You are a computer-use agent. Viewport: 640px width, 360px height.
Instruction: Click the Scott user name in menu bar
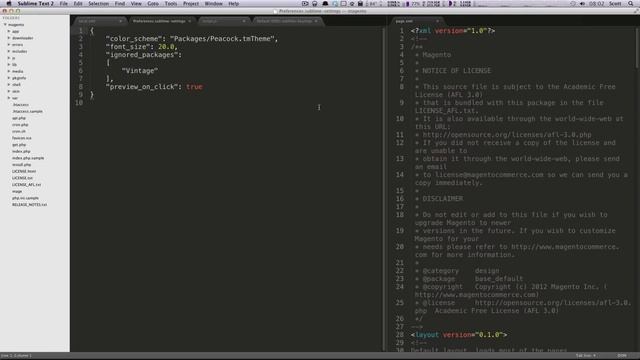pos(615,3)
